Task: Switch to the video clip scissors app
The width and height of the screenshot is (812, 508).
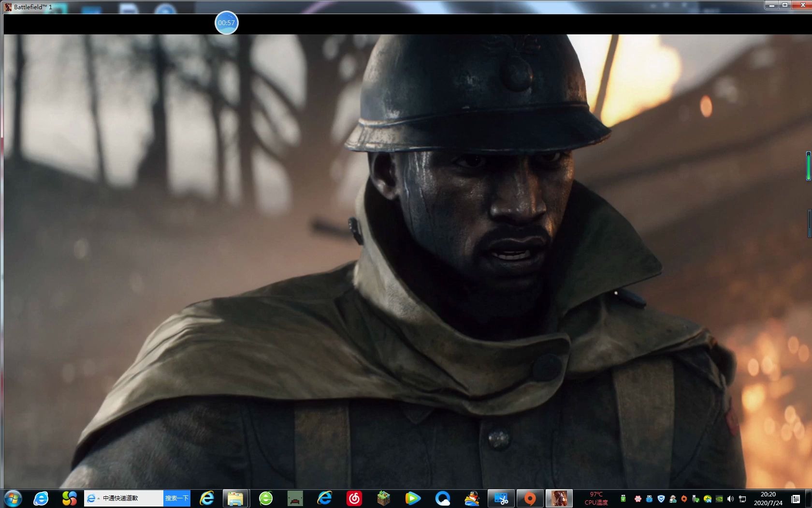Action: pyautogui.click(x=501, y=498)
